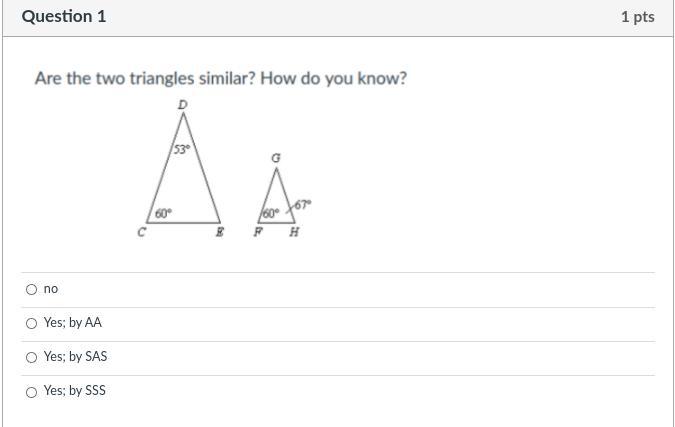This screenshot has height=427, width=675.
Task: Click the 60° angle label near vertex C
Action: (163, 214)
